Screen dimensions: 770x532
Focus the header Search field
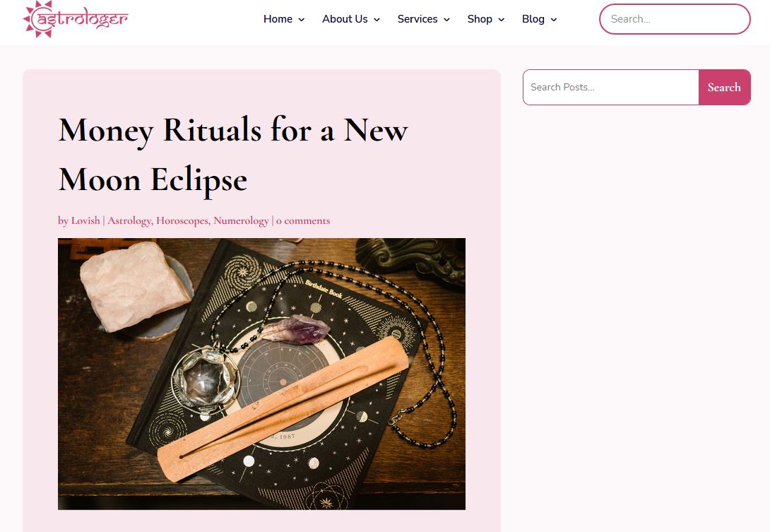[x=675, y=19]
